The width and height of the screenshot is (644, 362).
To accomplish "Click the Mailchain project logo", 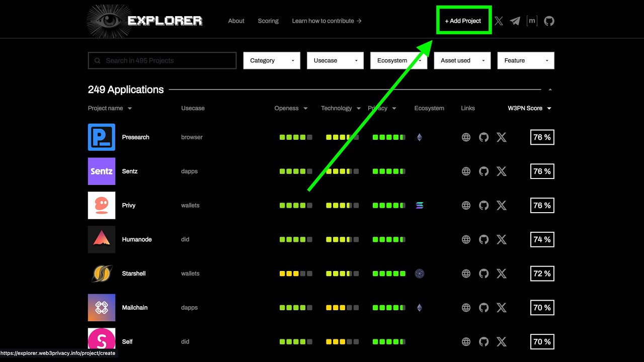I will [102, 308].
